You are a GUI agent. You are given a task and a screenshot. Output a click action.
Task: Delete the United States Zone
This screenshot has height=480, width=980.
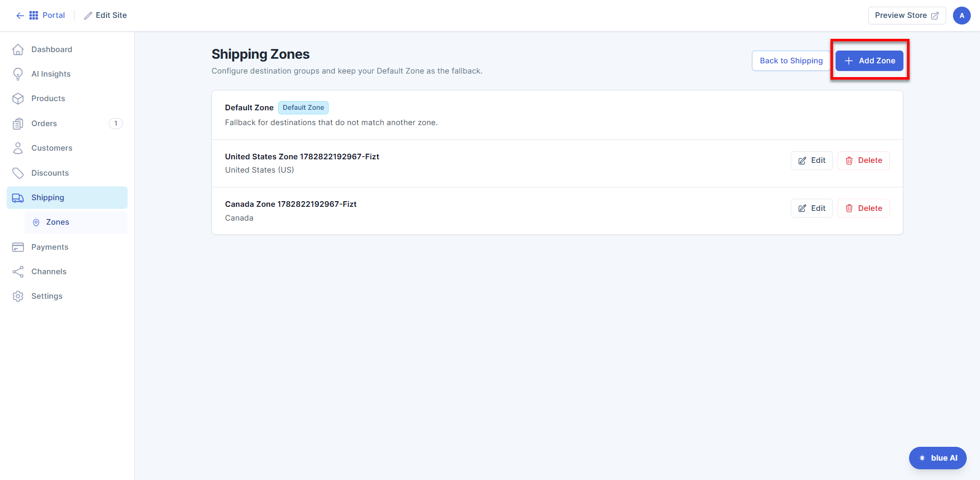[864, 160]
